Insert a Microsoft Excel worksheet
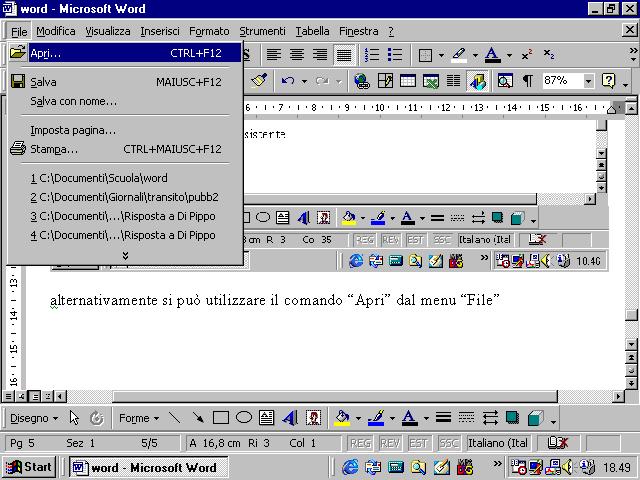Screen dimensions: 640x480 [431, 81]
